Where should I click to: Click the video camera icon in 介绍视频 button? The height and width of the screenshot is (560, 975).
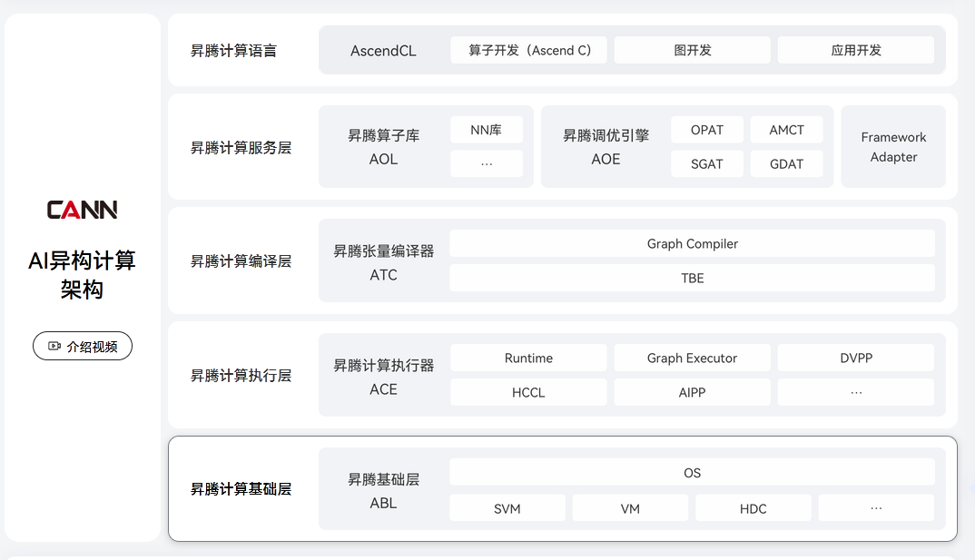[x=54, y=346]
